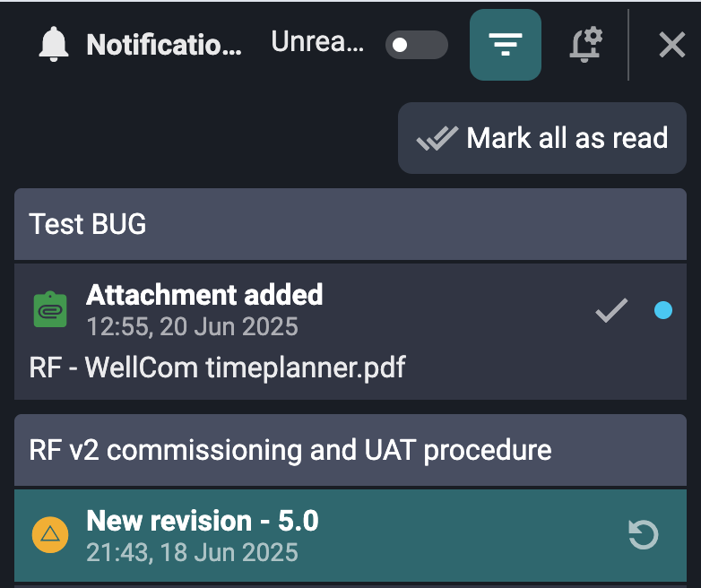Open notification settings with bell-gear icon
The width and height of the screenshot is (701, 588).
point(586,45)
